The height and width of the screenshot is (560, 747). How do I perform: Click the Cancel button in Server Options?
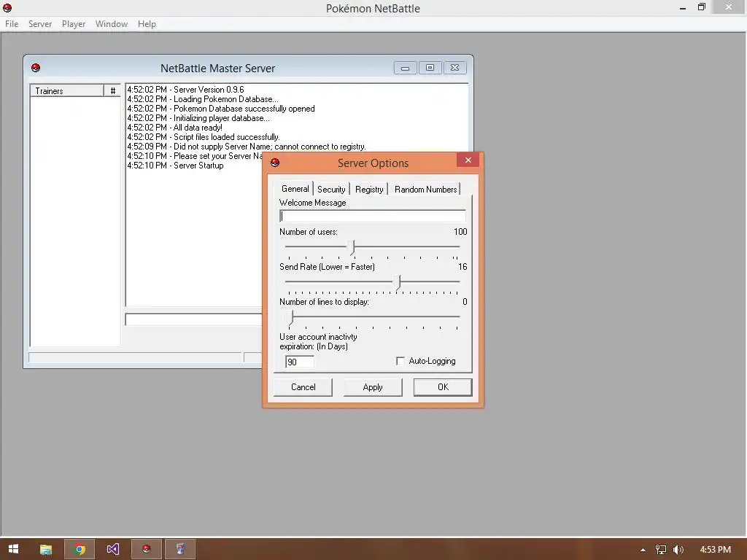pos(303,387)
